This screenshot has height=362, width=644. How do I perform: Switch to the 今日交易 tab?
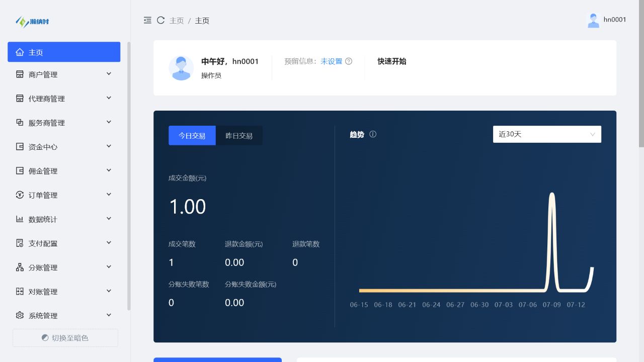click(192, 135)
